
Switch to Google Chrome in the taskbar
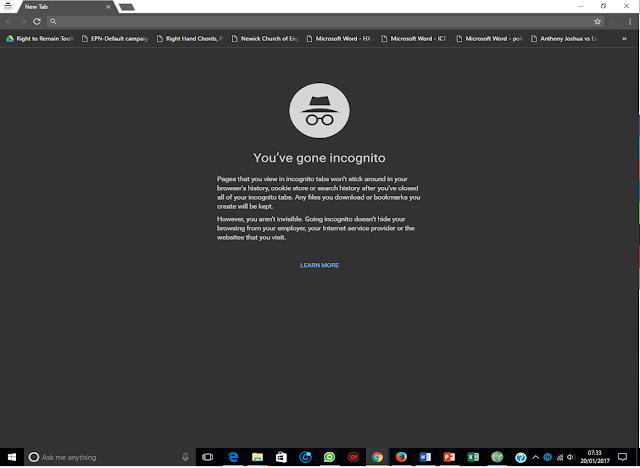click(x=378, y=457)
